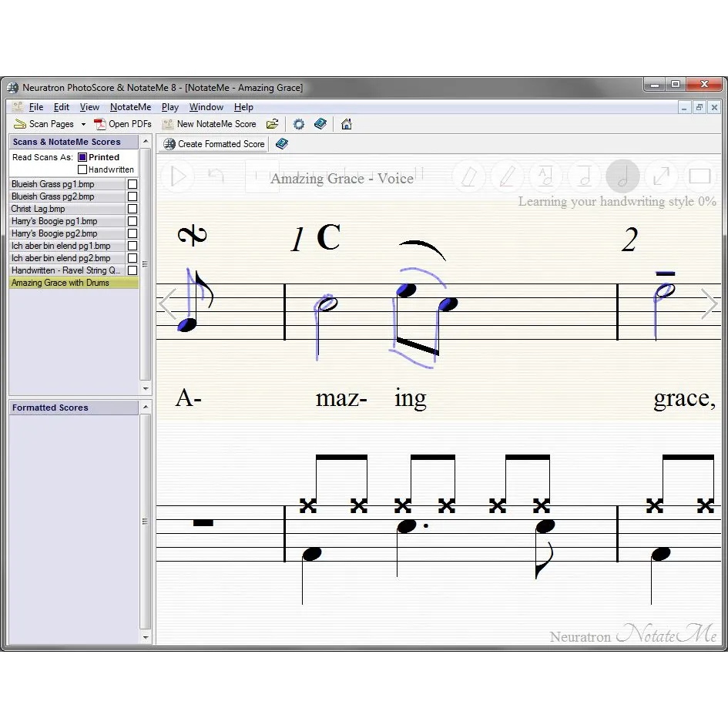Select the NotateMe eraser tool

(x=469, y=176)
